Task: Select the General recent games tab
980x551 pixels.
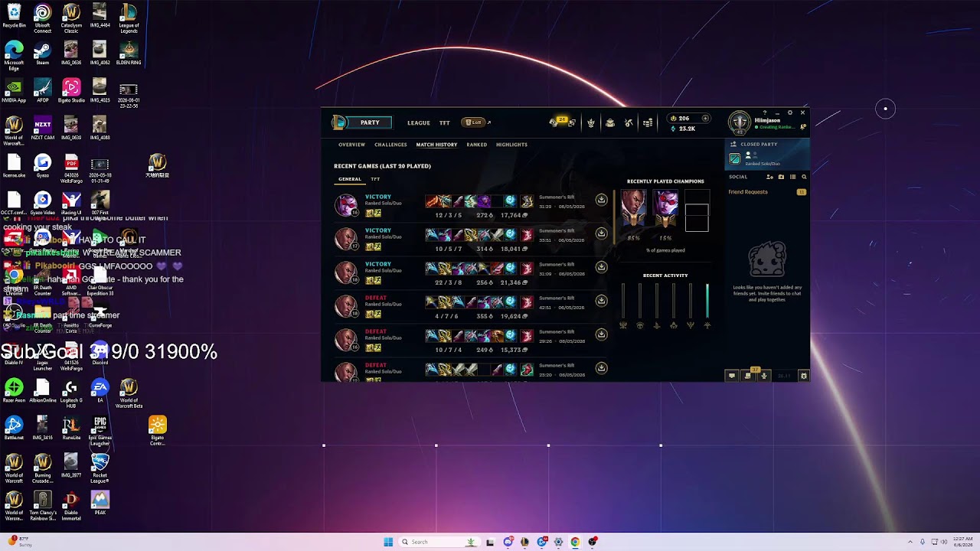Action: (x=350, y=179)
